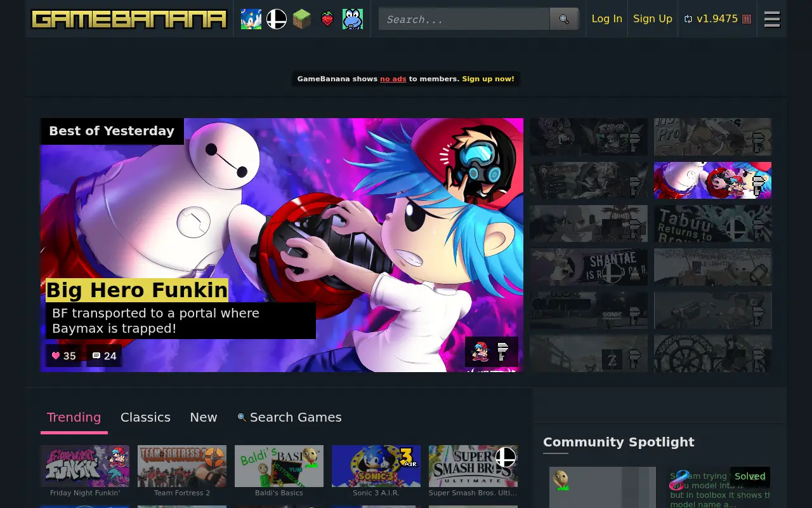
Task: Open Team Fortress 2 game tile
Action: [182, 471]
